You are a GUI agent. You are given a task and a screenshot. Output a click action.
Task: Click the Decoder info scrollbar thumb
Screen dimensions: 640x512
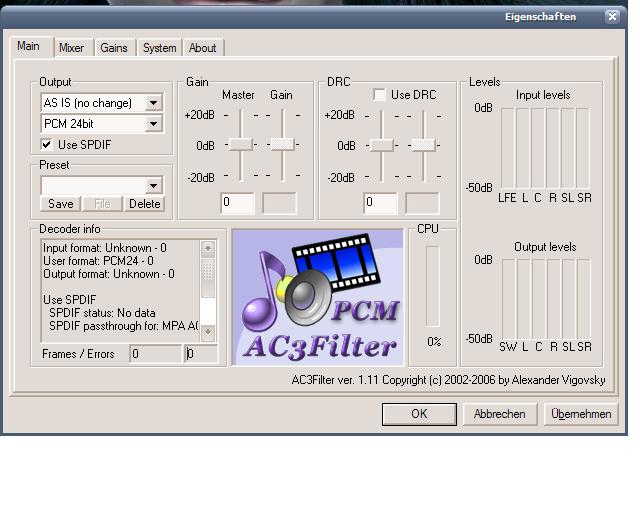pos(208,277)
